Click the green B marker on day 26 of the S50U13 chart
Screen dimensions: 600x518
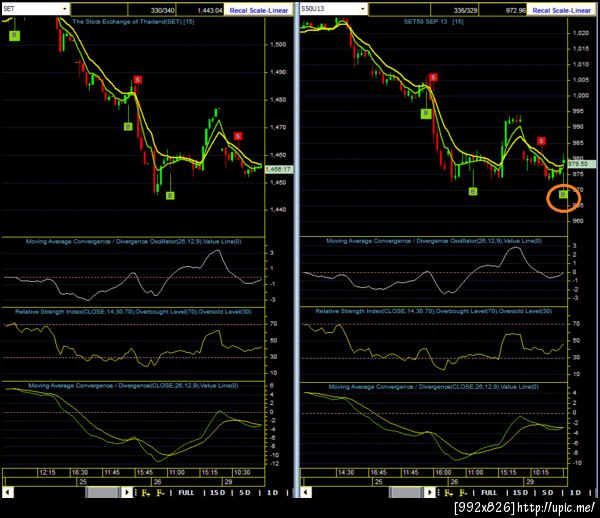(x=473, y=191)
